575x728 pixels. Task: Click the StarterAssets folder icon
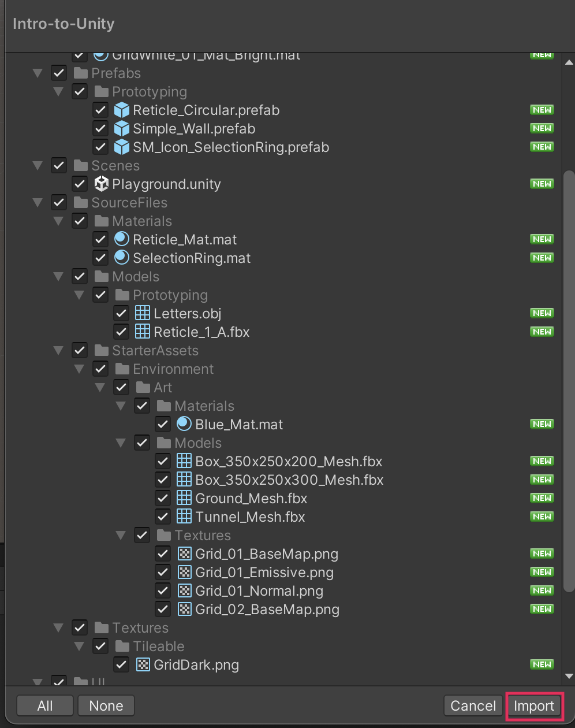(x=101, y=350)
